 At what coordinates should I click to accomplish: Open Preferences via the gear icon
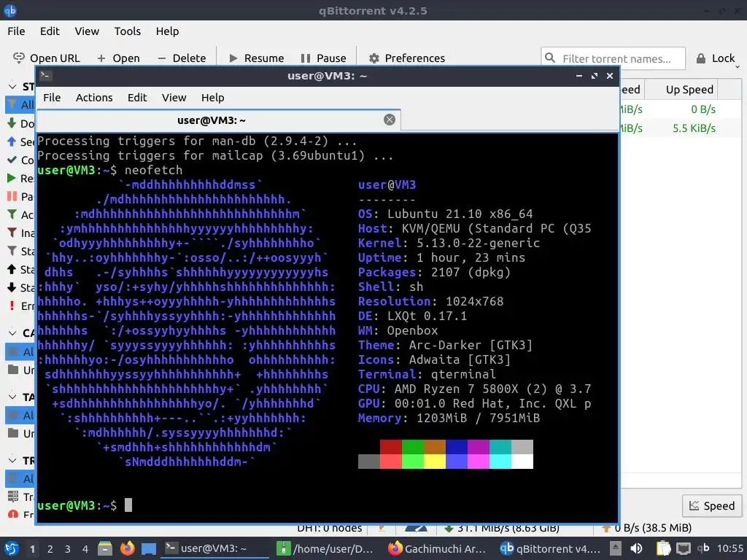(374, 58)
